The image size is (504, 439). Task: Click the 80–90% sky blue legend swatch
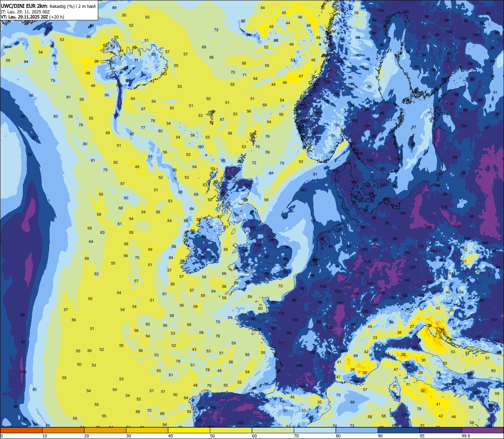(357, 430)
